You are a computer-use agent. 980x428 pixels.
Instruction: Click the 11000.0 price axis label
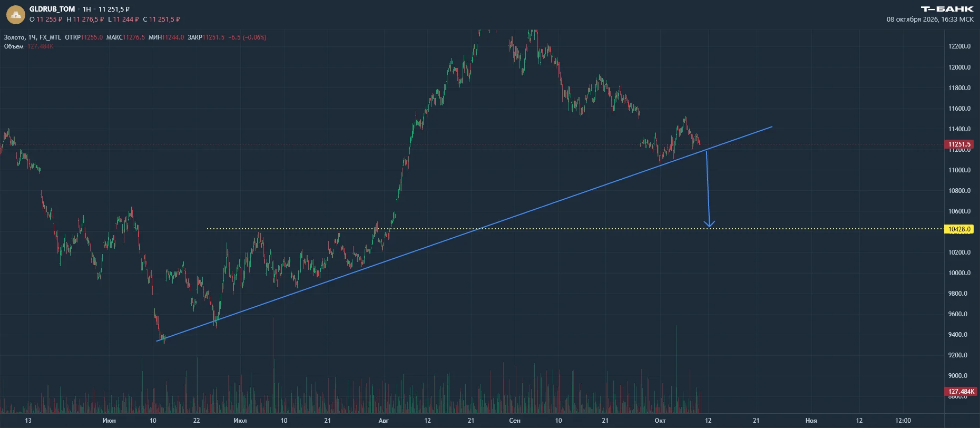tap(959, 170)
